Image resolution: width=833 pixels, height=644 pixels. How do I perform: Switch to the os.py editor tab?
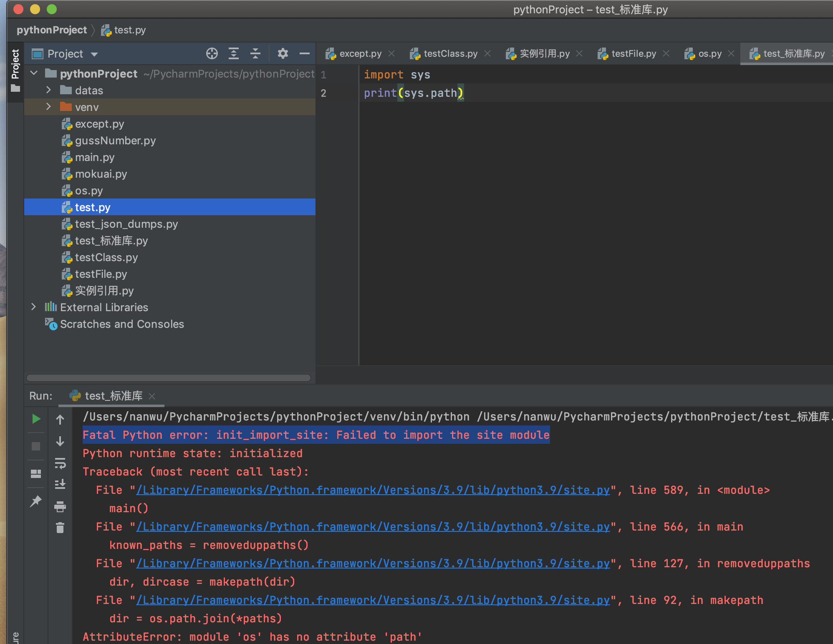[709, 54]
